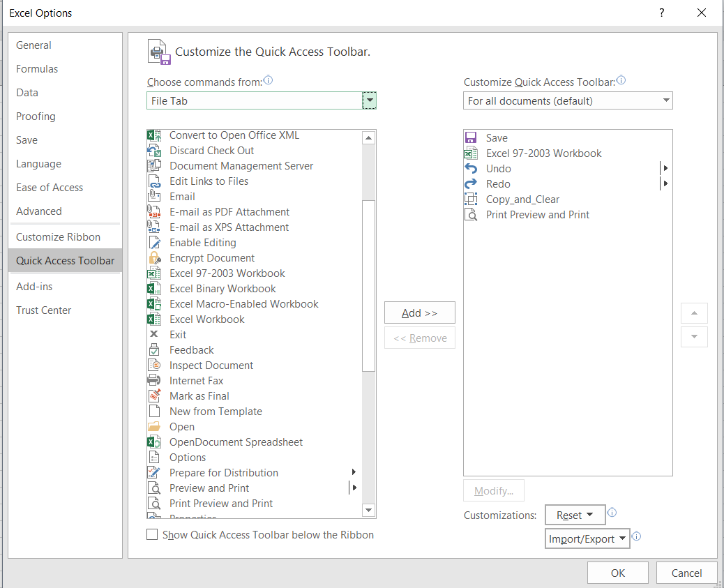Screen dimensions: 724x588
Task: Open the For all documents dropdown
Action: pyautogui.click(x=568, y=101)
